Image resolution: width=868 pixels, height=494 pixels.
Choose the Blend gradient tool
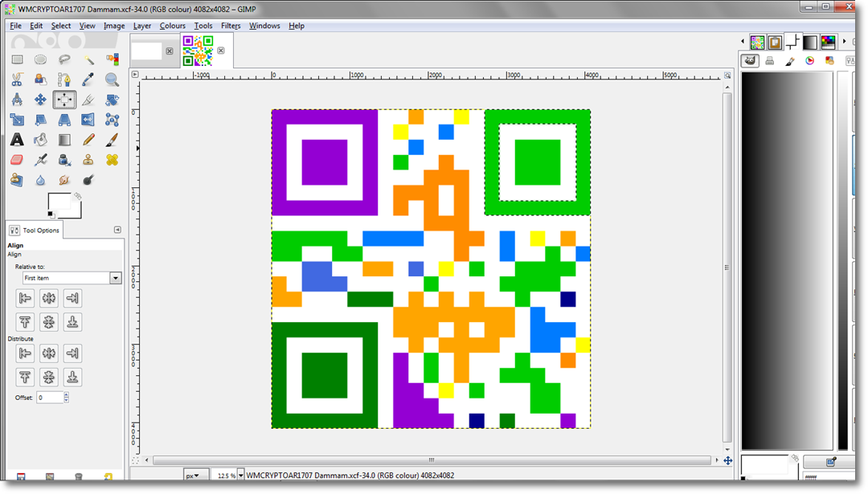(64, 140)
